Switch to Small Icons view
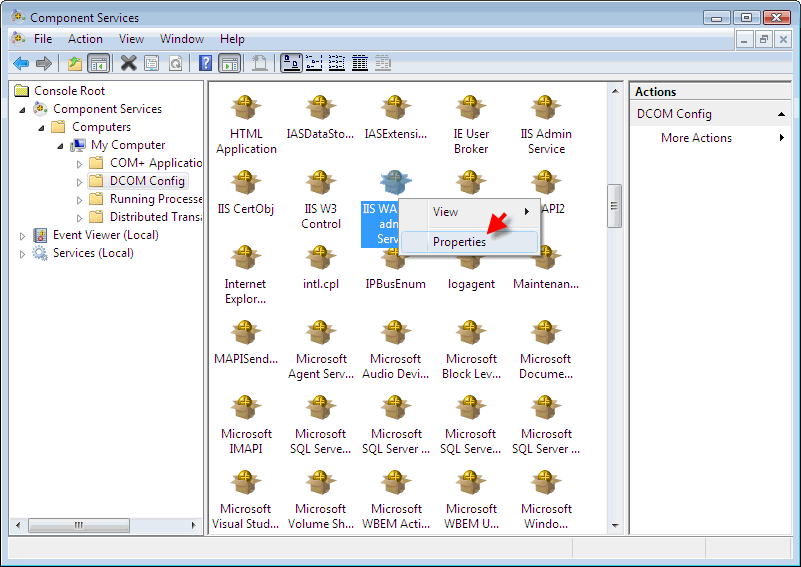 313,63
